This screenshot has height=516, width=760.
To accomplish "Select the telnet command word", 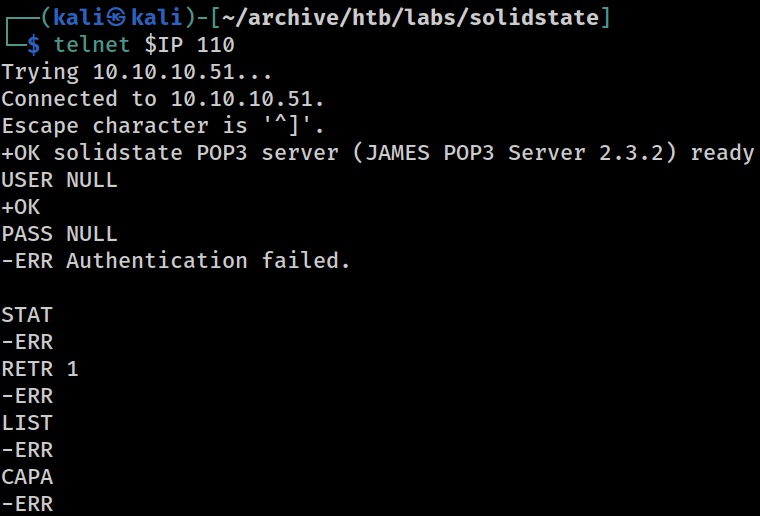I will 92,45.
